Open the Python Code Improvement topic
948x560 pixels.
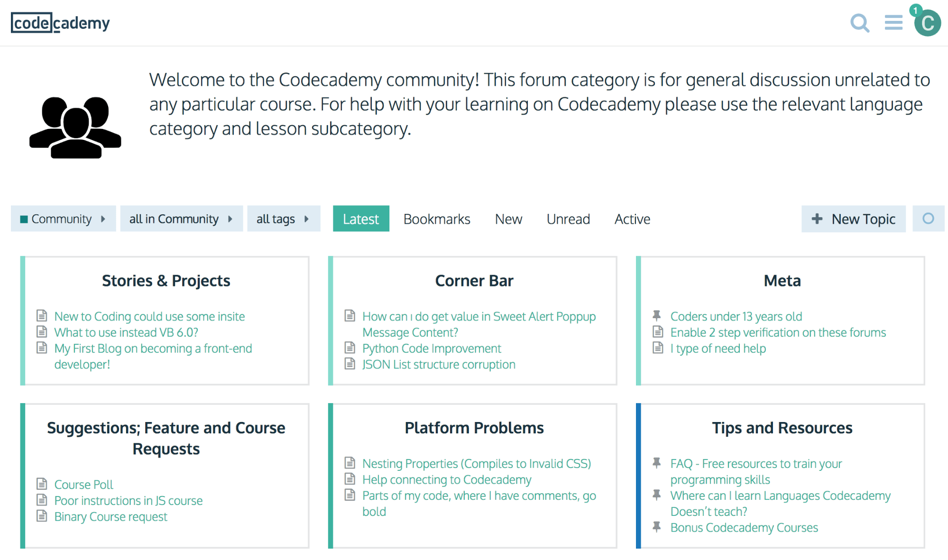pos(431,348)
